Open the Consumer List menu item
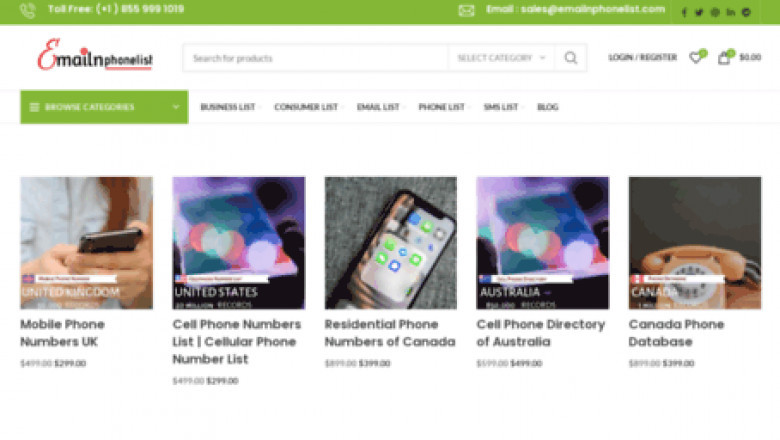Screen dimensions: 780x440 (x=306, y=107)
